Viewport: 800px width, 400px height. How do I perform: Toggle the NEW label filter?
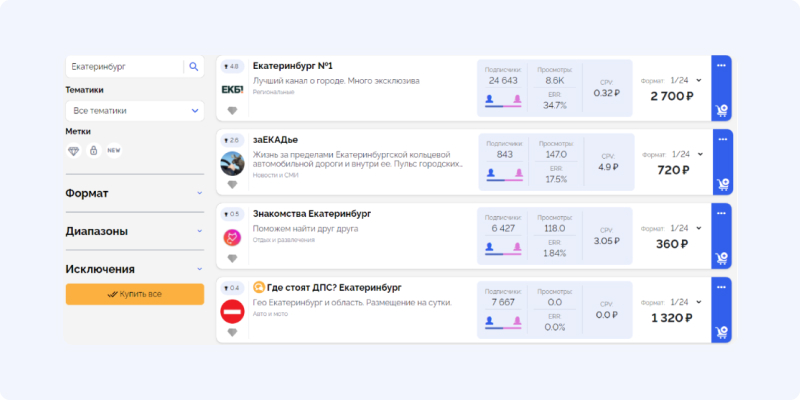(114, 150)
